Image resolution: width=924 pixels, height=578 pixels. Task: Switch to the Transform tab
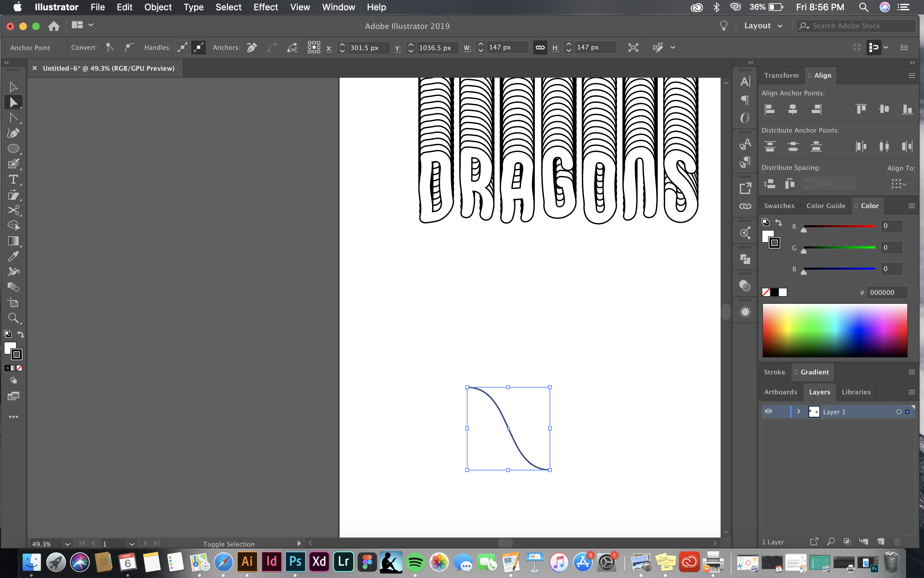pyautogui.click(x=781, y=75)
